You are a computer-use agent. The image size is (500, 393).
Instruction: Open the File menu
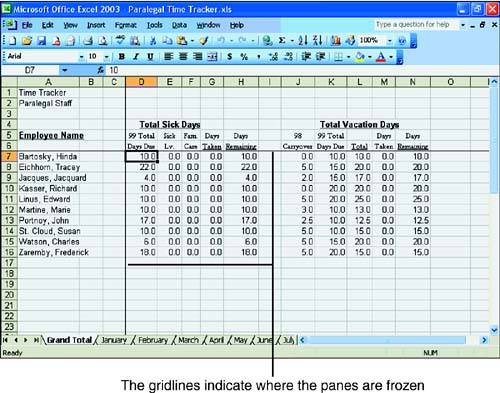click(27, 25)
